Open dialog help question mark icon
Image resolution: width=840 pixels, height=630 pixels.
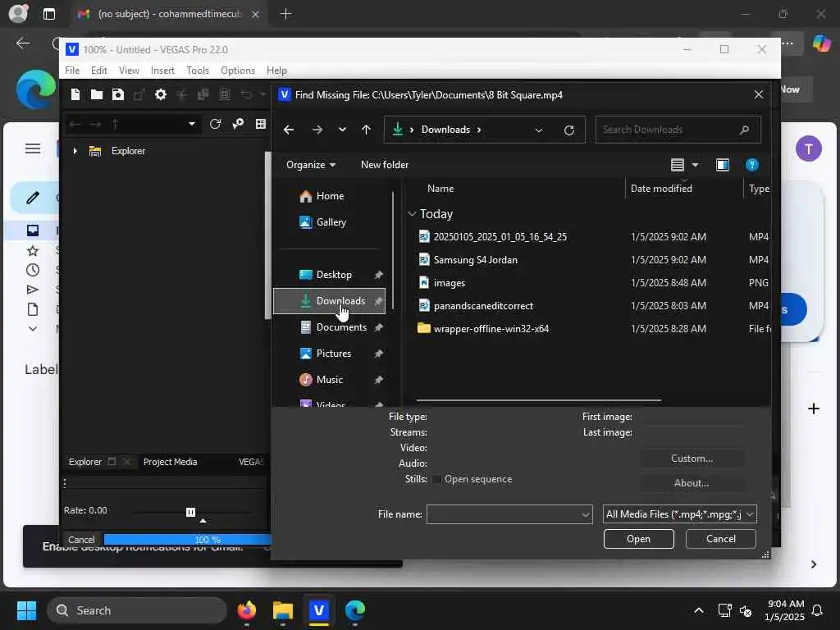tap(751, 165)
